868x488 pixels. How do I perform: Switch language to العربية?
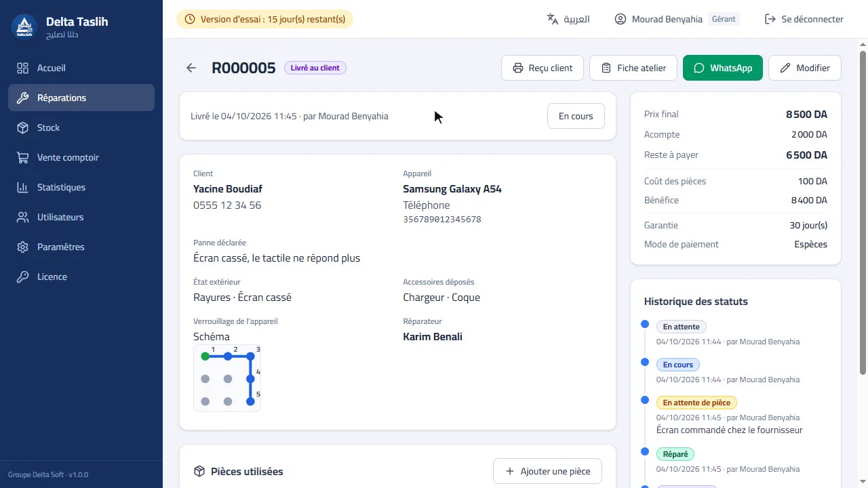coord(568,19)
